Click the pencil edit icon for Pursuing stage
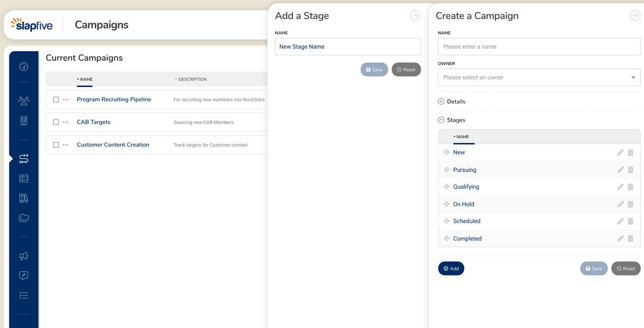 620,170
